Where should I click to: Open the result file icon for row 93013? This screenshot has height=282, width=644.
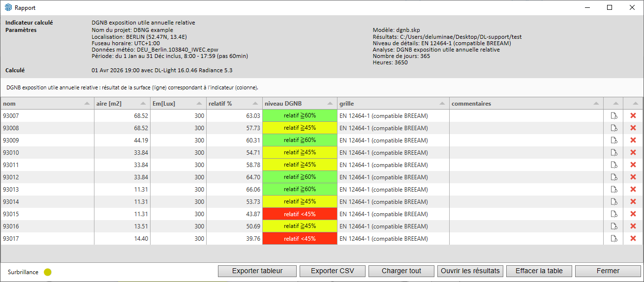pos(613,190)
